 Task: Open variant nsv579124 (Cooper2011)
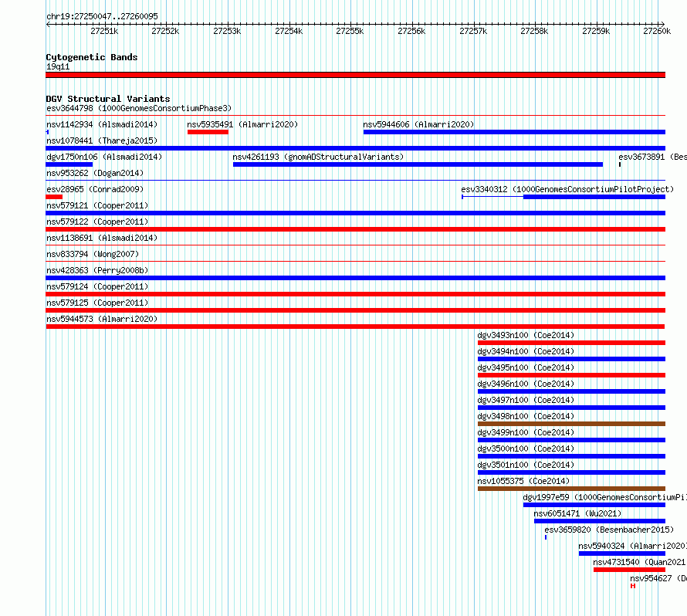tap(97, 286)
